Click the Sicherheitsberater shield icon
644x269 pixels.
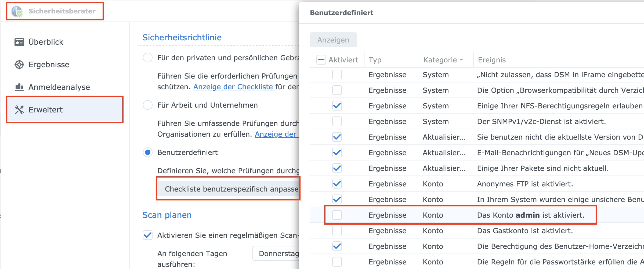(17, 11)
